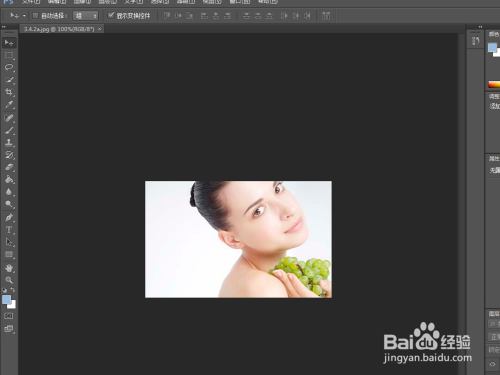Open the Move tool preset picker arrow

[24, 16]
